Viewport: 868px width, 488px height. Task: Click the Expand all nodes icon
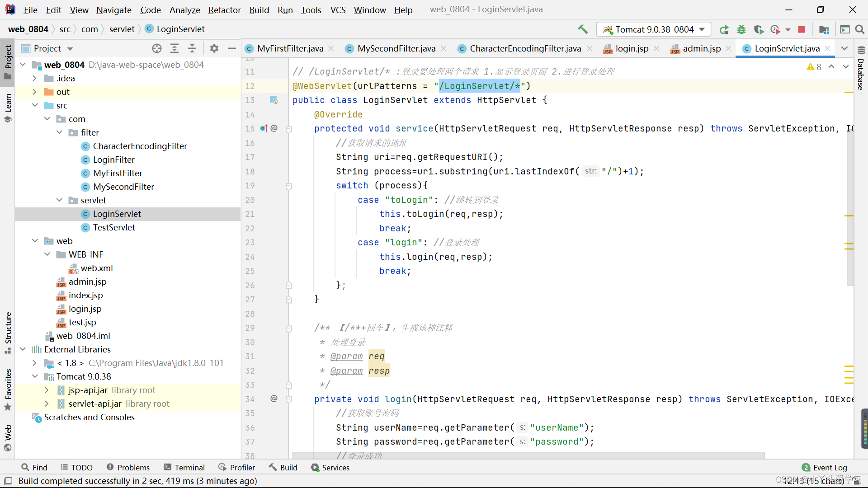[175, 47]
